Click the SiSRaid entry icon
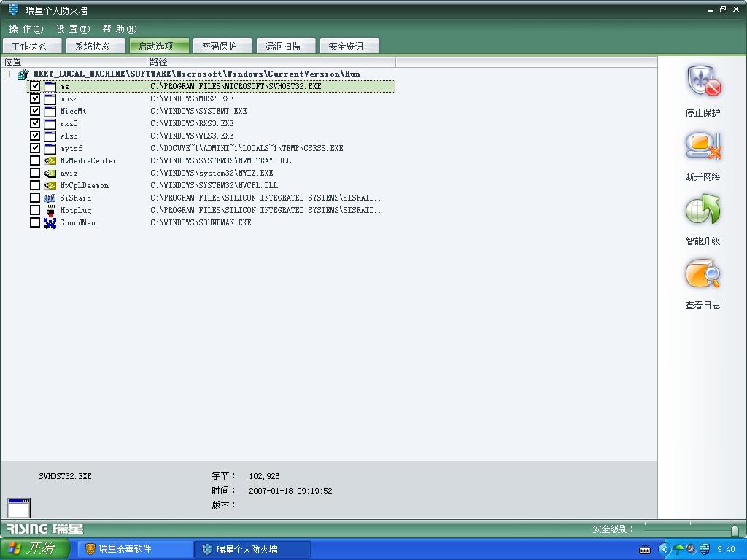747x560 pixels. tap(50, 198)
